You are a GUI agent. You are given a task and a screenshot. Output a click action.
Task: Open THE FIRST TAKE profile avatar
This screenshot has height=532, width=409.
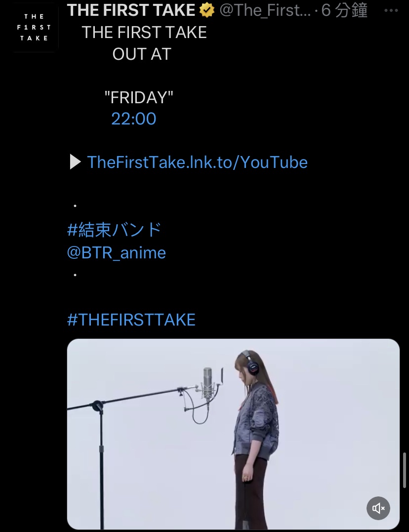point(34,27)
